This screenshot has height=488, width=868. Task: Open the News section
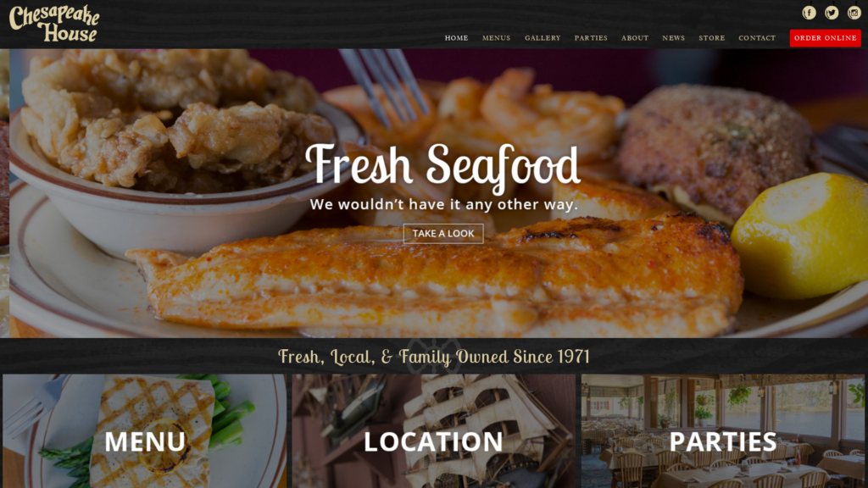coord(673,38)
